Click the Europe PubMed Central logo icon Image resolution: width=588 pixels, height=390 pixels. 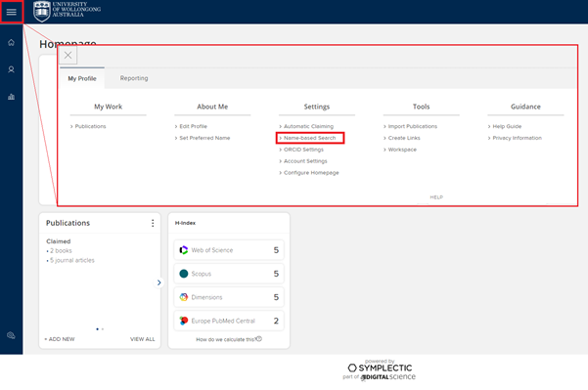(184, 321)
